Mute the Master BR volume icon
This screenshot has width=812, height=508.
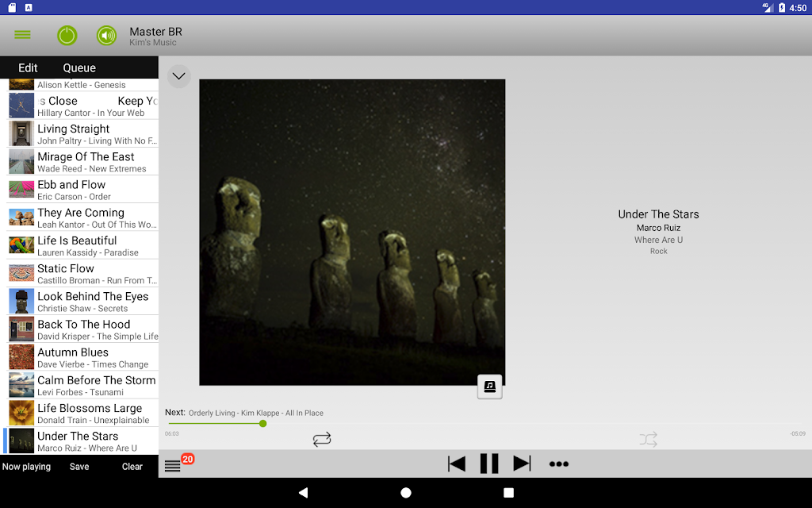[107, 35]
